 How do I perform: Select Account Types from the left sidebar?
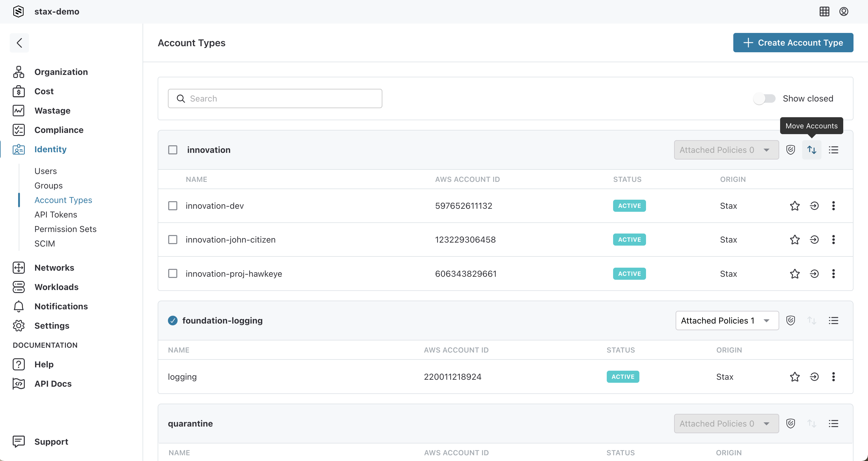click(63, 200)
